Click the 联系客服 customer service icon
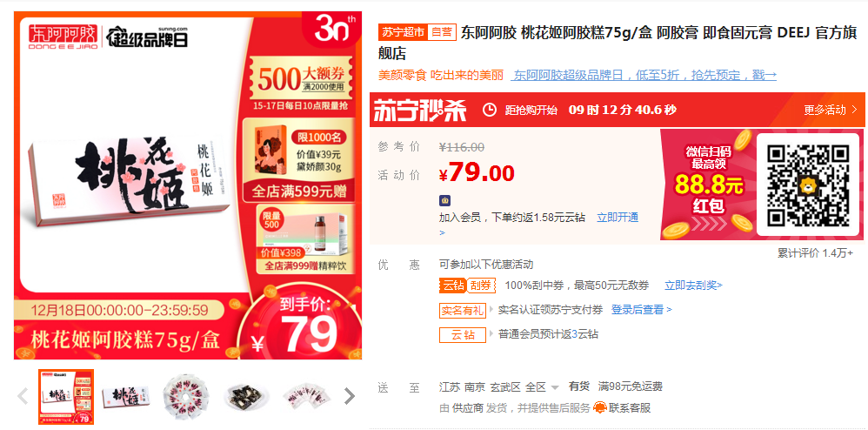The height and width of the screenshot is (430, 868). tap(599, 408)
